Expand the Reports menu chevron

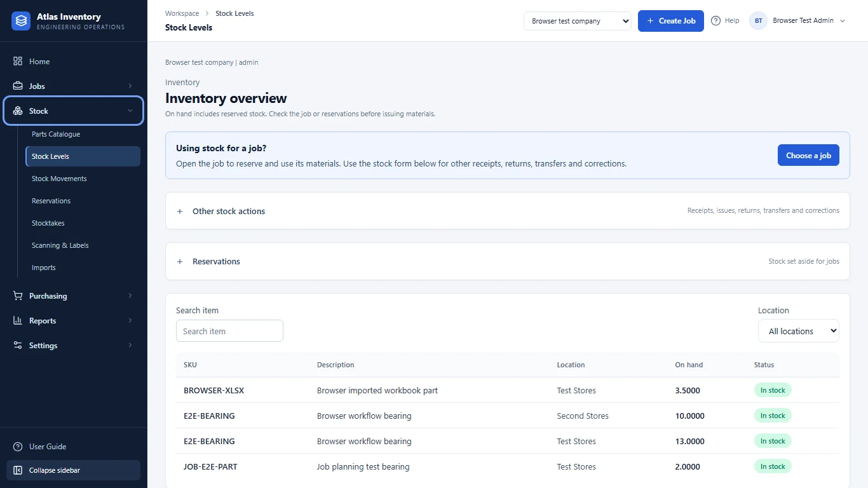(x=130, y=321)
